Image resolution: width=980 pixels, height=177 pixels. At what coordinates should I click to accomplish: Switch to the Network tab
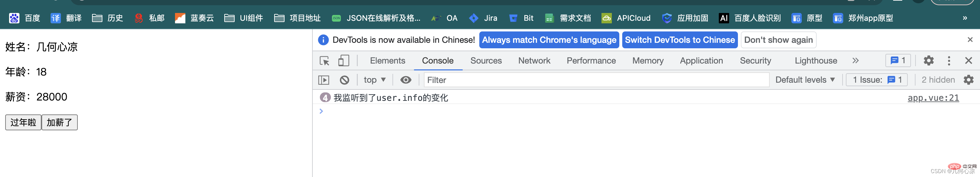pos(534,61)
